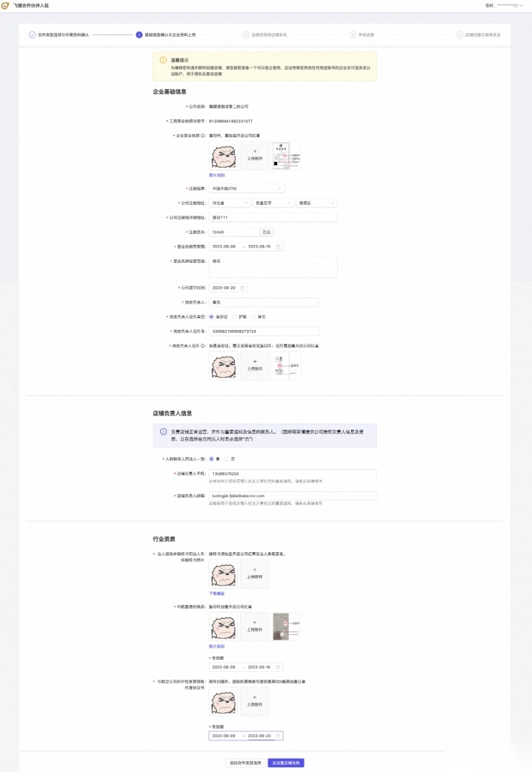The image size is (532, 772).
Task: Click plus upload box under 中航鑫港担保函
Action: point(255,626)
